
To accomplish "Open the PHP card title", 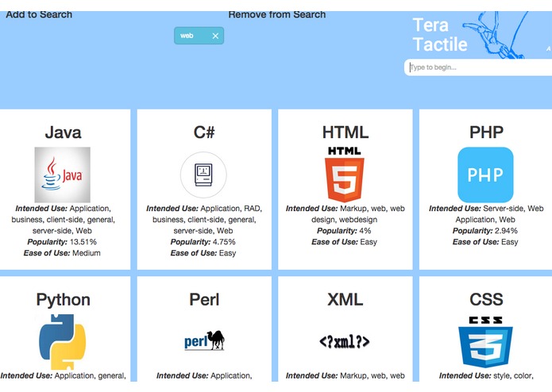I will [x=486, y=133].
